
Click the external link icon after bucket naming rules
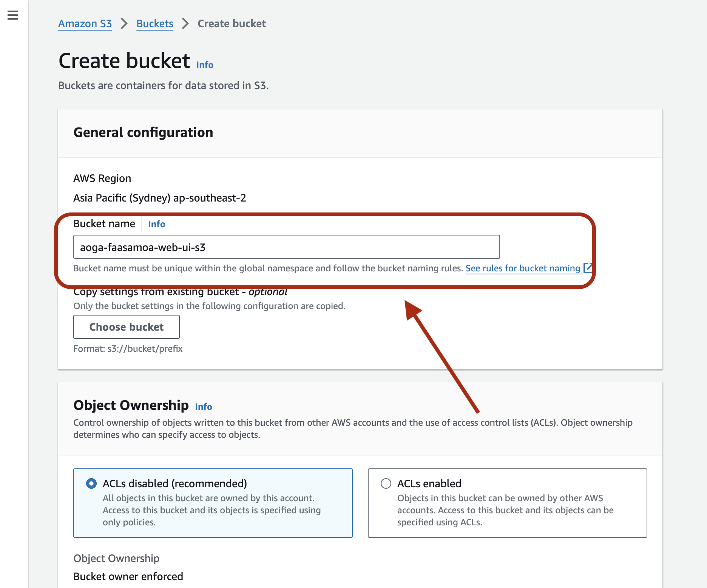pyautogui.click(x=587, y=268)
